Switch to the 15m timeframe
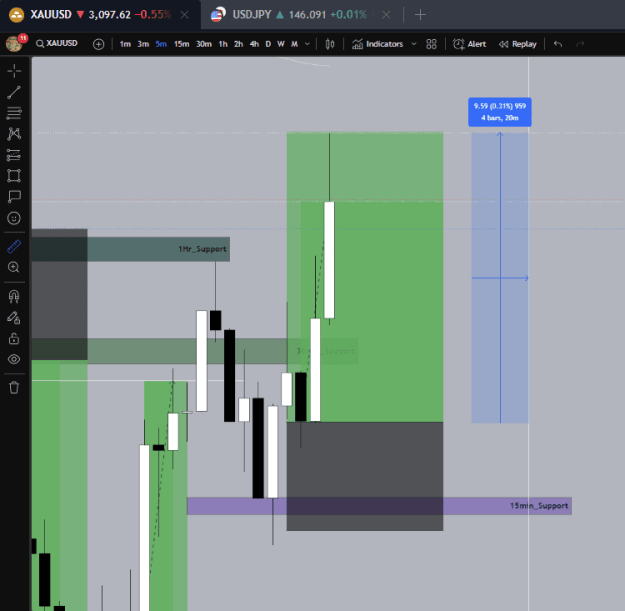 coord(181,44)
